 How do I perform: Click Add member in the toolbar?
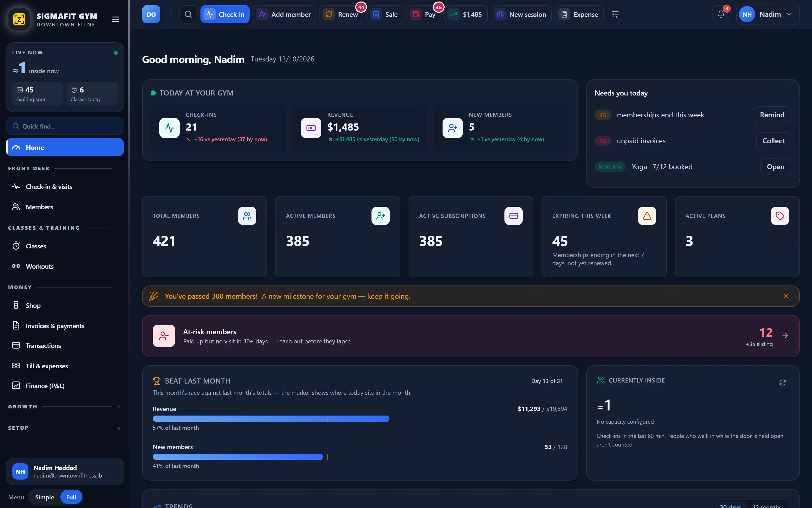click(x=284, y=14)
